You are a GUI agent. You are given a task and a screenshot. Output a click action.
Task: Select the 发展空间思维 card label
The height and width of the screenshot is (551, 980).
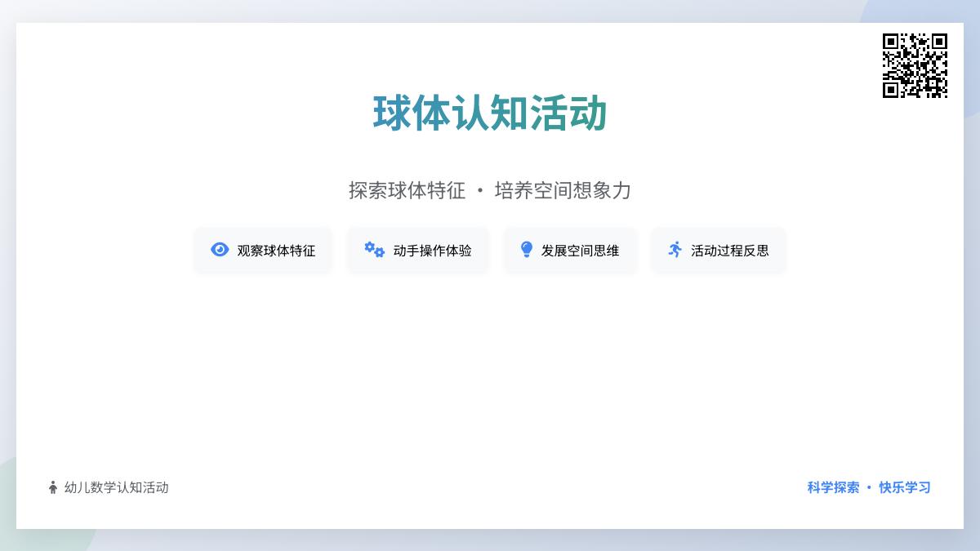pyautogui.click(x=580, y=251)
